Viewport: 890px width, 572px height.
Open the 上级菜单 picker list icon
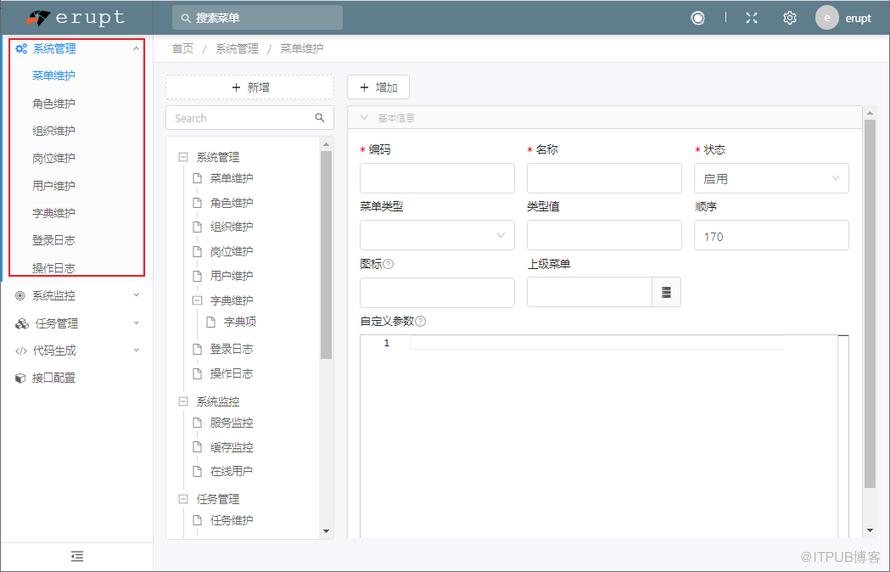tap(666, 292)
